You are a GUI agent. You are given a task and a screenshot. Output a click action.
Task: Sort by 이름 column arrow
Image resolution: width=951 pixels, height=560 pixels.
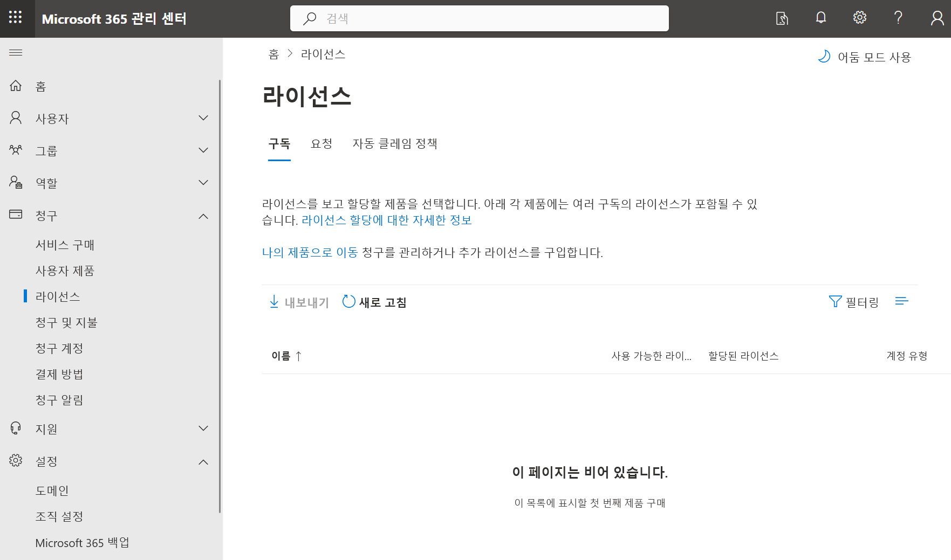coord(299,356)
